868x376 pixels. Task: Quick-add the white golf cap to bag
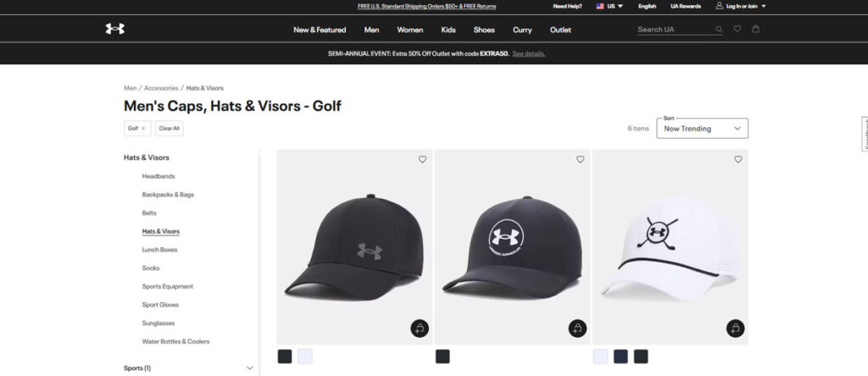[735, 329]
